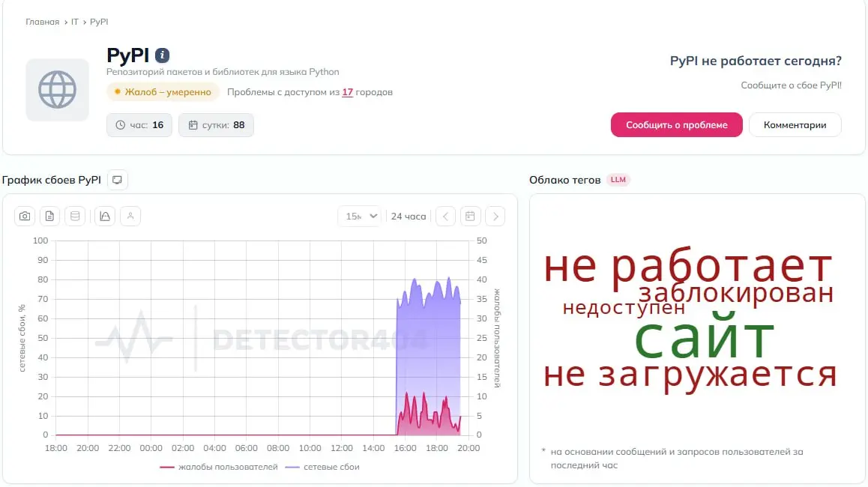
Task: Open Комментарии button
Action: click(x=795, y=125)
